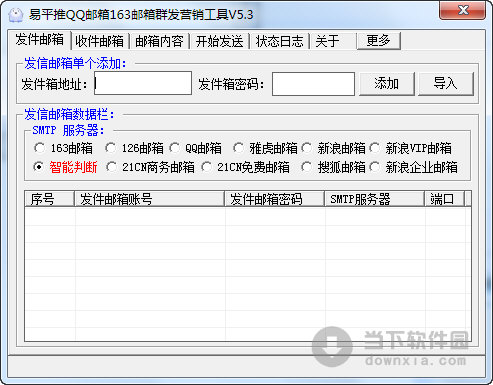Click the 更多 button

click(379, 41)
